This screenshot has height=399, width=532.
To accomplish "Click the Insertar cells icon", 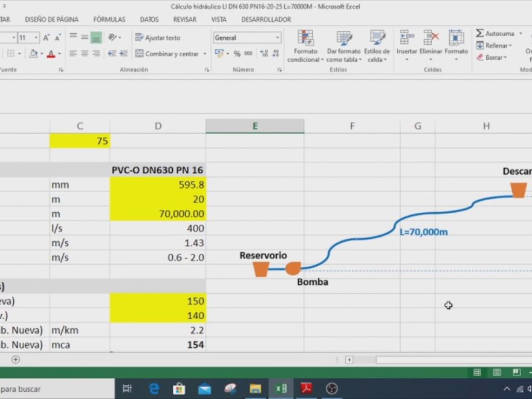I will click(x=406, y=38).
